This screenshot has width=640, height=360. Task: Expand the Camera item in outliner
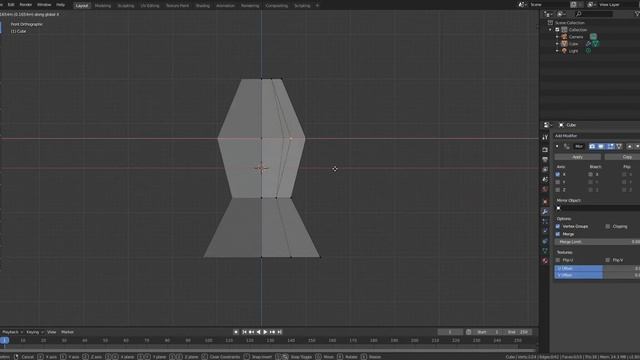[557, 37]
